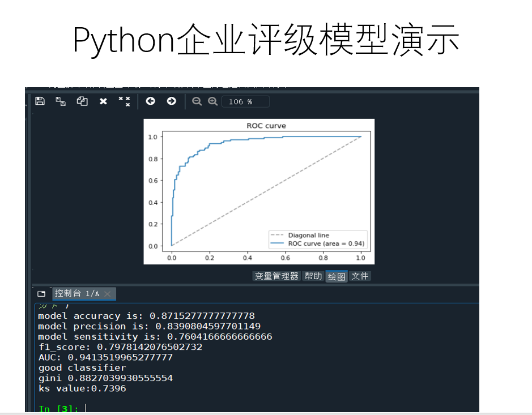Screen dimensions: 532x415
Task: Click the 'ks value:0.7396' line
Action: (x=83, y=388)
